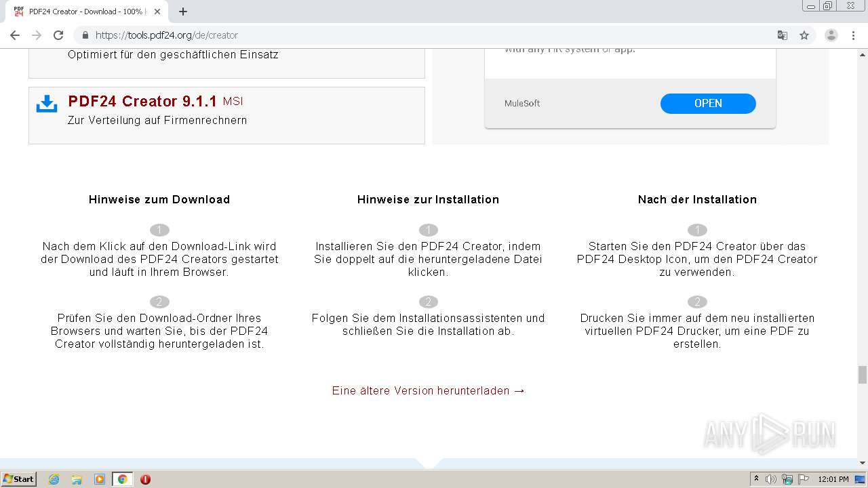Screen dimensions: 868x488
Task: Click the 'Drucken Sie immer' paragraph
Action: point(697,331)
